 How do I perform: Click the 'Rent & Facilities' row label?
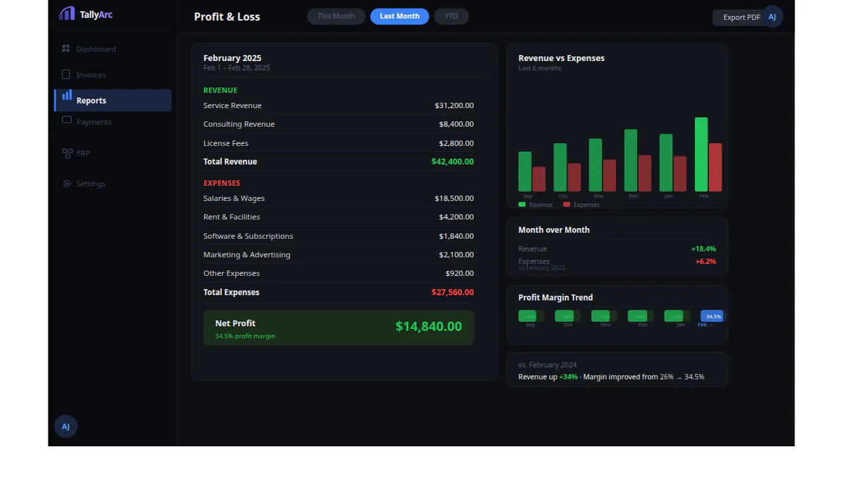232,217
